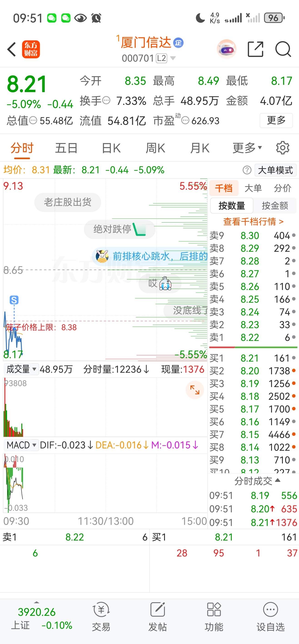Open the 东方财富 logo icon
299x644 pixels.
click(x=31, y=49)
